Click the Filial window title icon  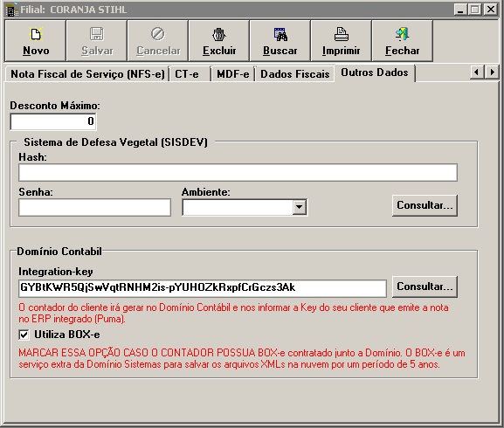point(12,10)
